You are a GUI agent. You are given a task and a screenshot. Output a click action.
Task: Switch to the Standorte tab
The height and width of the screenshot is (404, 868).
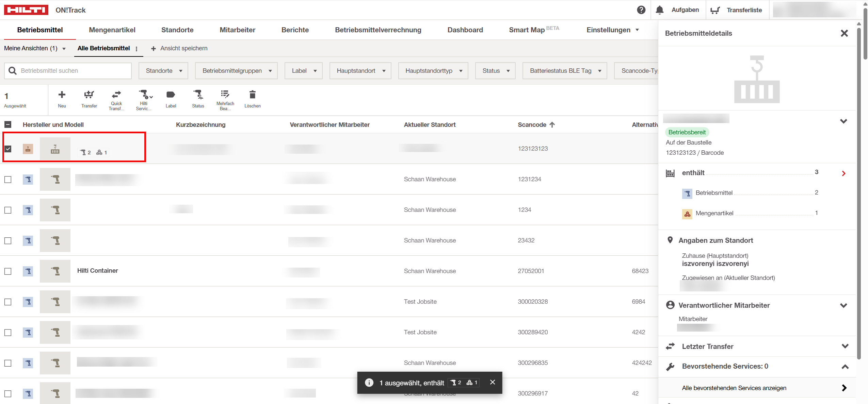[177, 30]
